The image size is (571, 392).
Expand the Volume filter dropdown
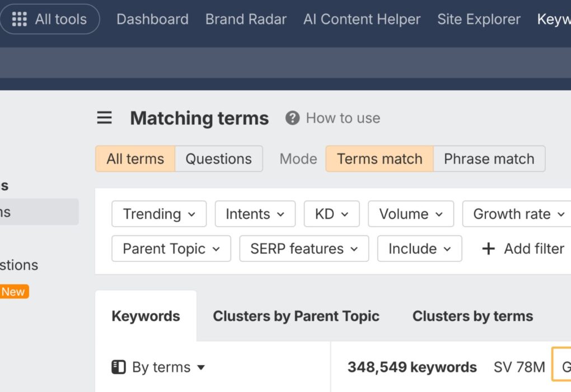coord(410,214)
